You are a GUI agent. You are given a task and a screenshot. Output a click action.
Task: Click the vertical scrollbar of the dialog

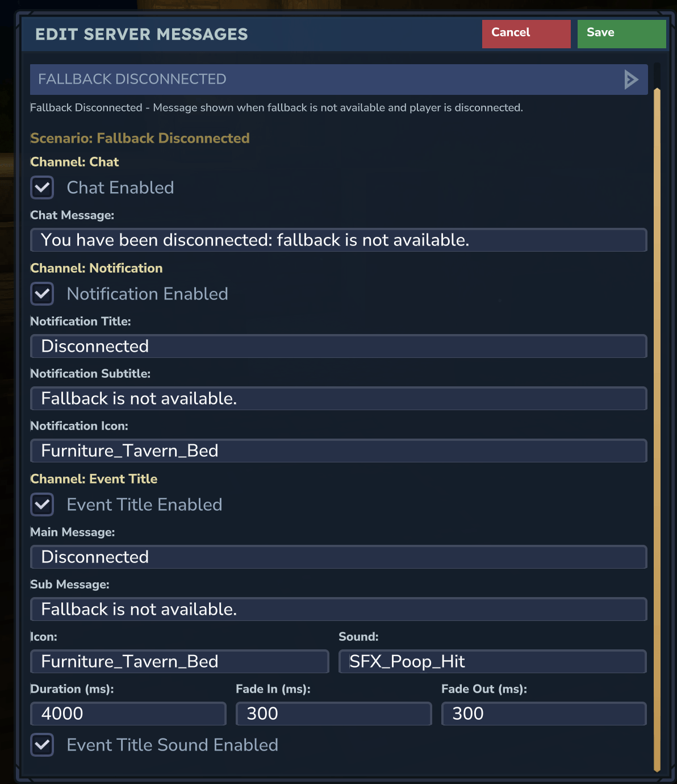click(657, 430)
